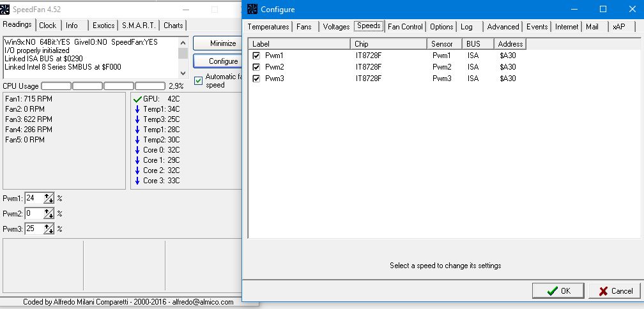Select the Pwm3 row label text
The image size is (644, 309).
click(274, 79)
